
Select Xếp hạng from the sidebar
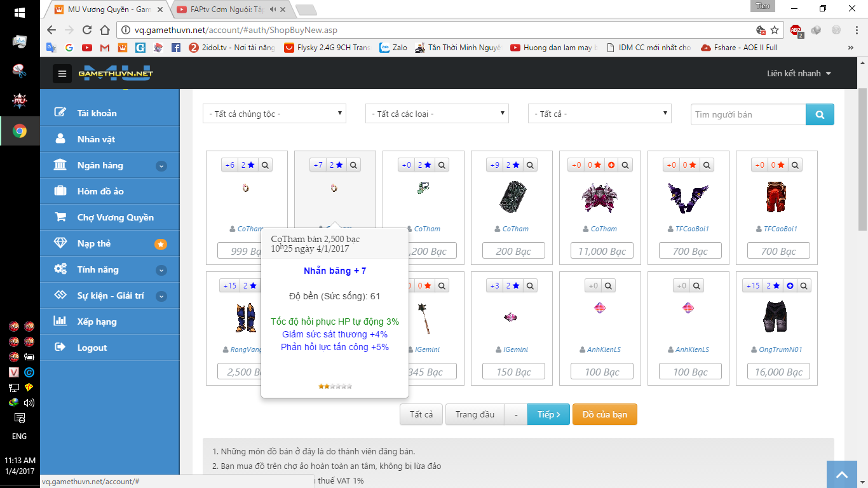(97, 322)
